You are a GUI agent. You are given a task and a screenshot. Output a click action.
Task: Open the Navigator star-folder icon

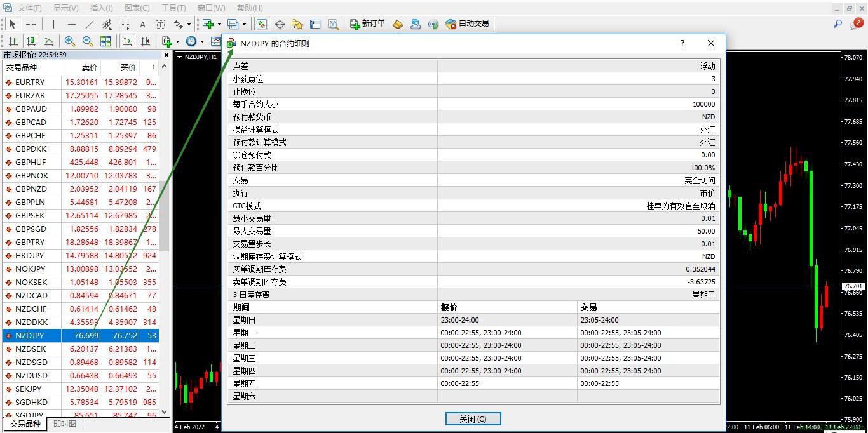coord(297,24)
